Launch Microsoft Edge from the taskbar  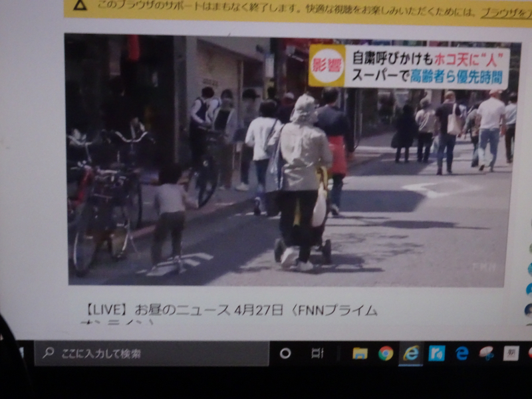462,354
